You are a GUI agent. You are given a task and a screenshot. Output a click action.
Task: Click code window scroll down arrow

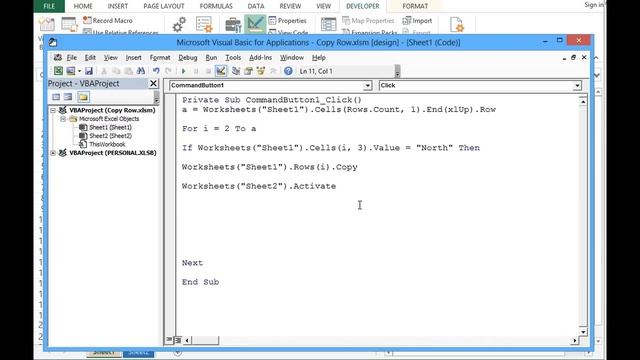point(583,332)
